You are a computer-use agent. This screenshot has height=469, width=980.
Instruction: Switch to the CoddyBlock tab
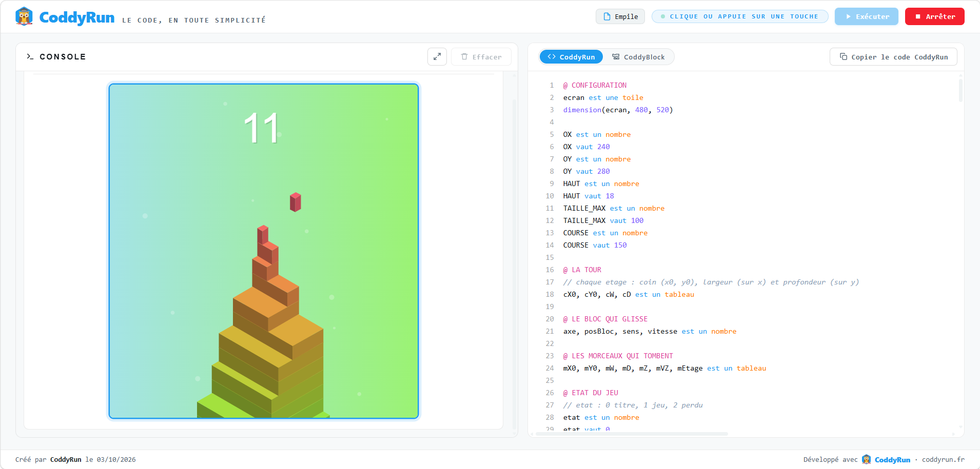click(x=638, y=57)
